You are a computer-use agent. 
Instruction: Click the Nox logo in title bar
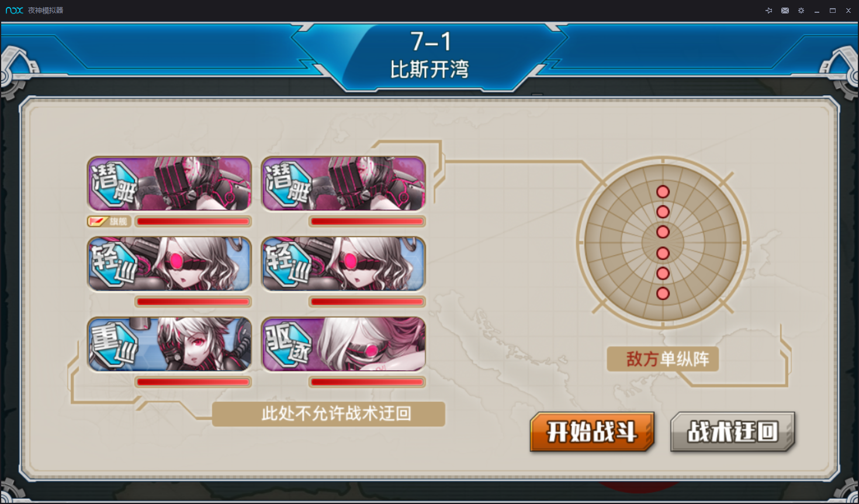click(x=15, y=11)
